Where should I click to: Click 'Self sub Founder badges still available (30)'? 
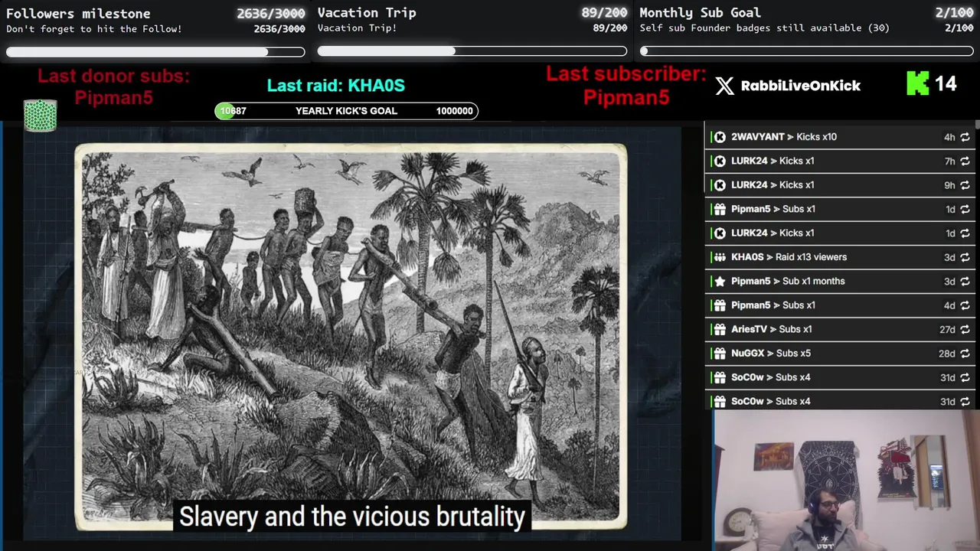(x=765, y=28)
